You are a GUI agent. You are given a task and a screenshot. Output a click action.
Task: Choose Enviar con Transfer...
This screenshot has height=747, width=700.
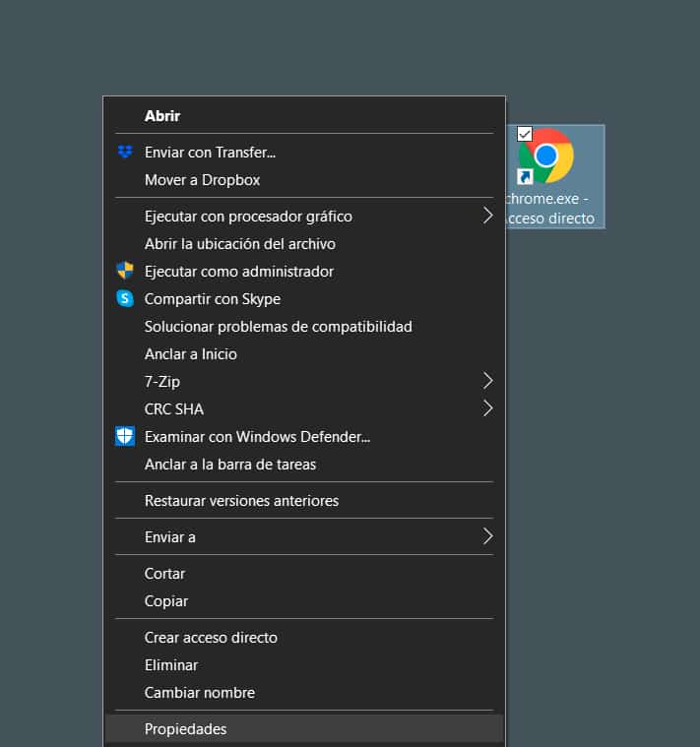(304, 153)
